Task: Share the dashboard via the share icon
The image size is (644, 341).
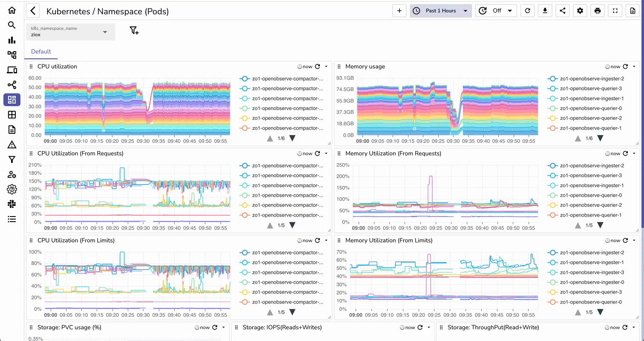Action: (x=562, y=11)
